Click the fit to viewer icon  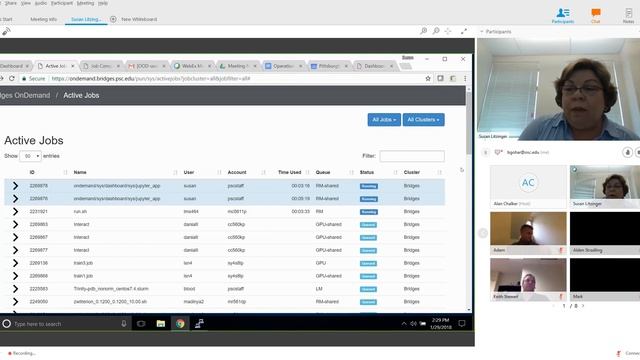(448, 31)
